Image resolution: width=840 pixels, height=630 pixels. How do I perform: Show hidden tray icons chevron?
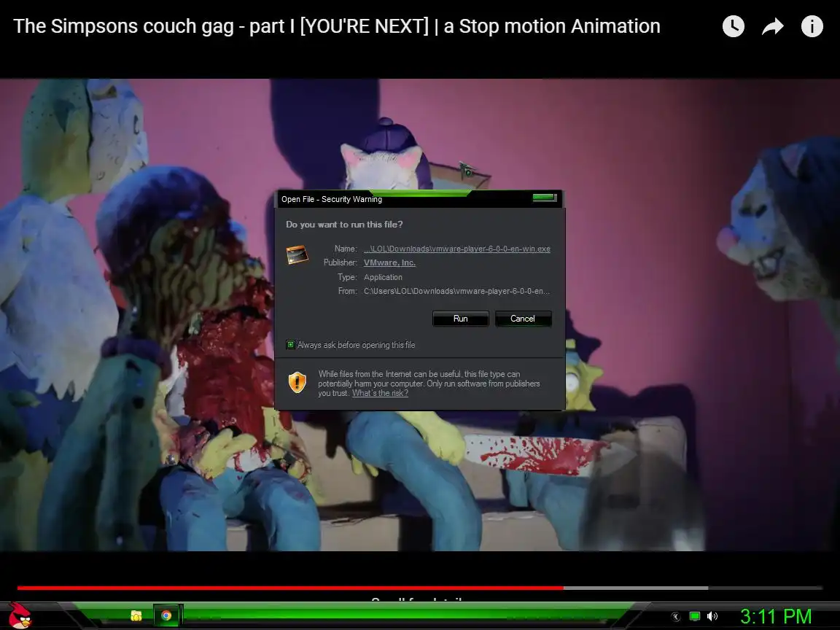pos(676,617)
